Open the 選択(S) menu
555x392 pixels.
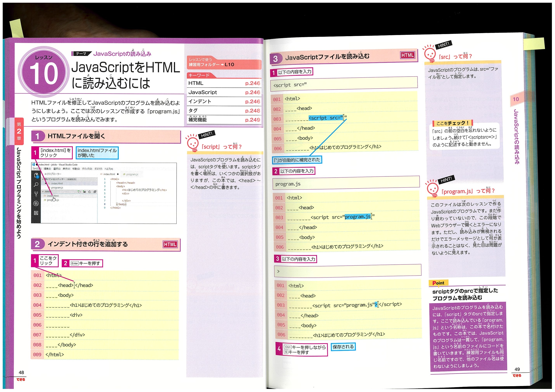tap(57, 169)
